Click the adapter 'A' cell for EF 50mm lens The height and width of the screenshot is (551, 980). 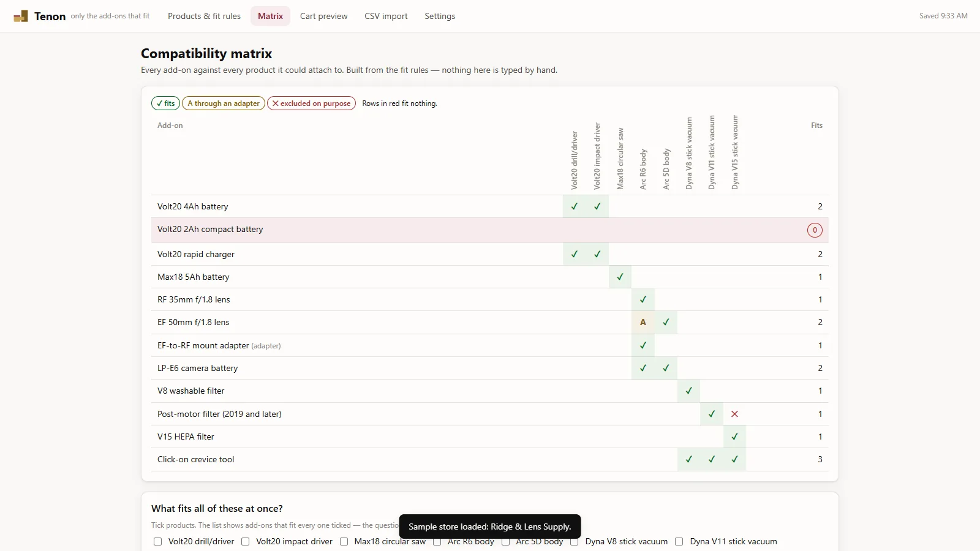coord(643,322)
